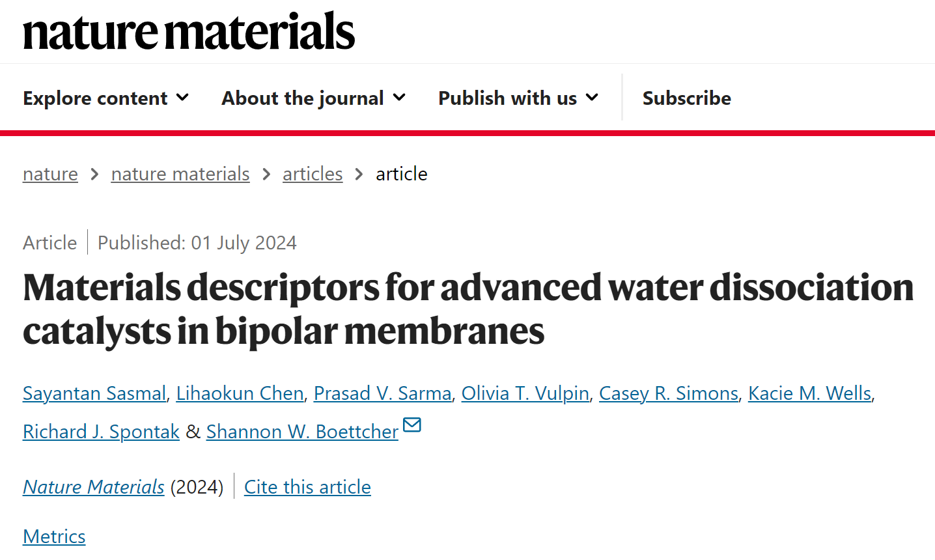Open author Kacie M. Wells' details
This screenshot has height=560, width=935.
(810, 393)
